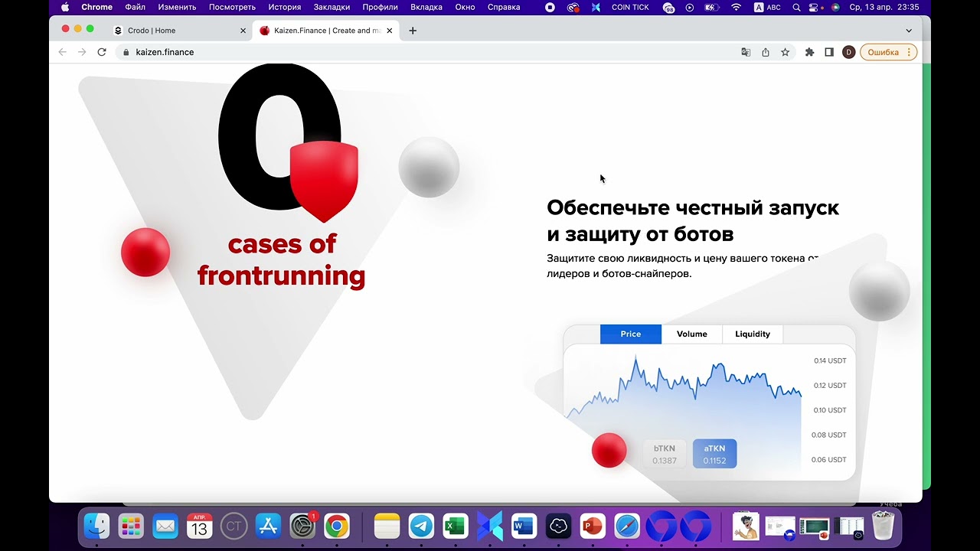The image size is (980, 551).
Task: Open the Ошибка Chrome menu button
Action: (888, 52)
